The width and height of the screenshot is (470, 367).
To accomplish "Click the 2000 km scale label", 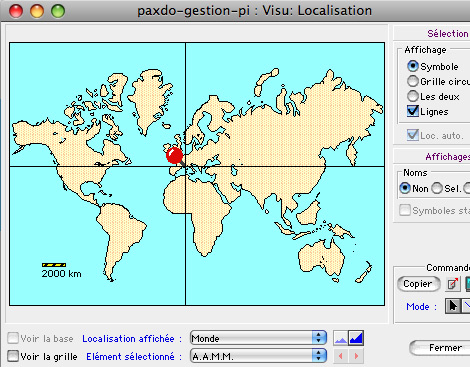I will (x=61, y=274).
